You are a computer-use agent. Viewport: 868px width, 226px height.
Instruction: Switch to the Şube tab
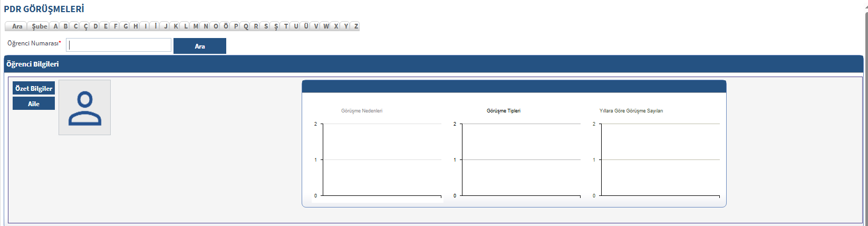point(39,26)
